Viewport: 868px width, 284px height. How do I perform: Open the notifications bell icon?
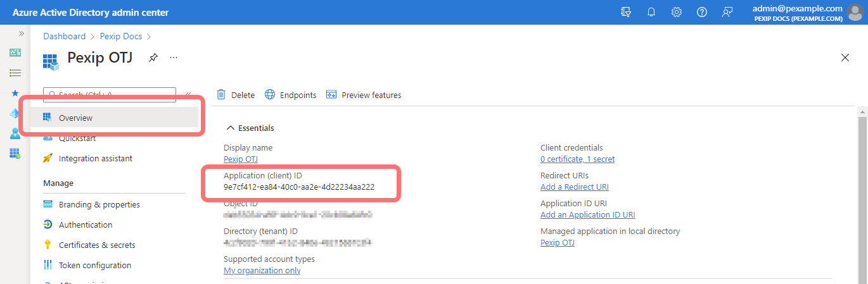click(651, 12)
